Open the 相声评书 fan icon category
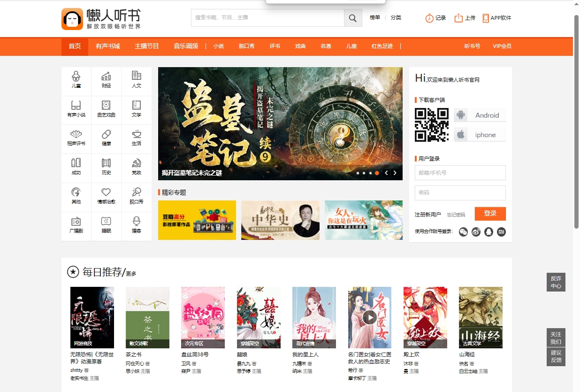Viewport: 580px width, 392px height. pyautogui.click(x=76, y=138)
